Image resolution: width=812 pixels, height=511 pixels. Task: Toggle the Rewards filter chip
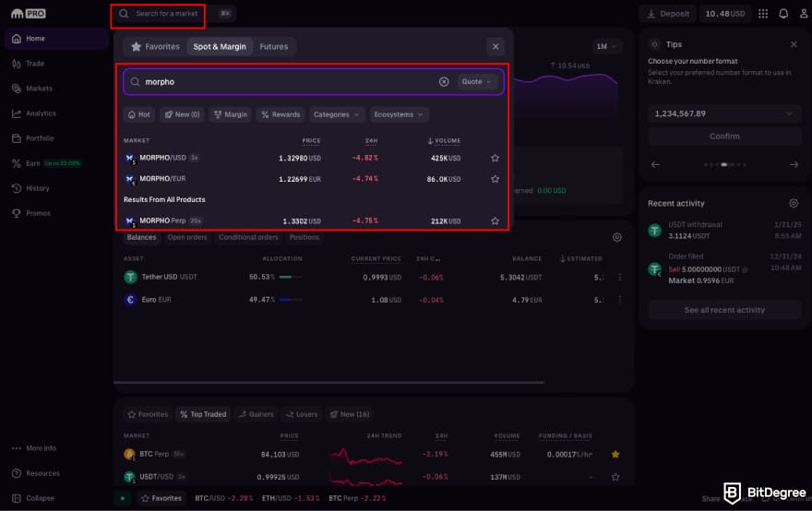coord(281,114)
